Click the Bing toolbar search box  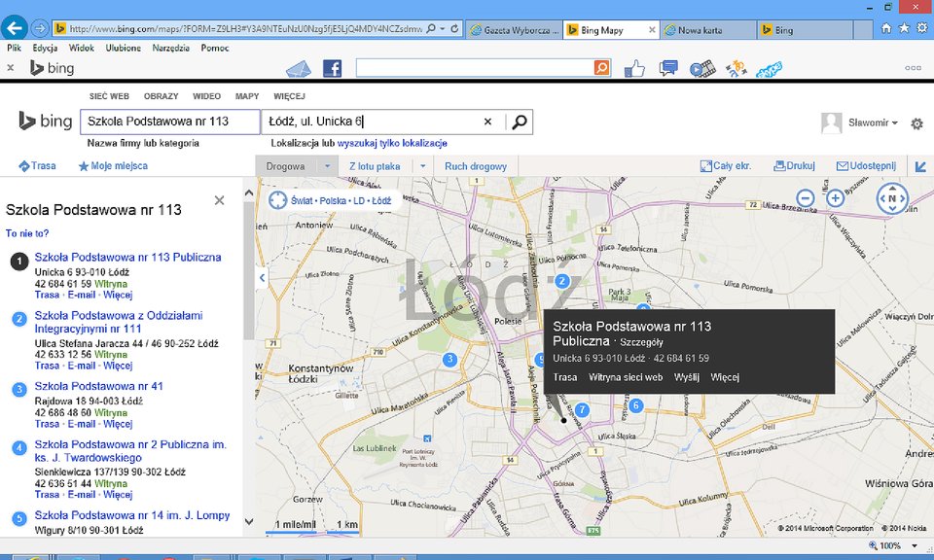tap(475, 68)
